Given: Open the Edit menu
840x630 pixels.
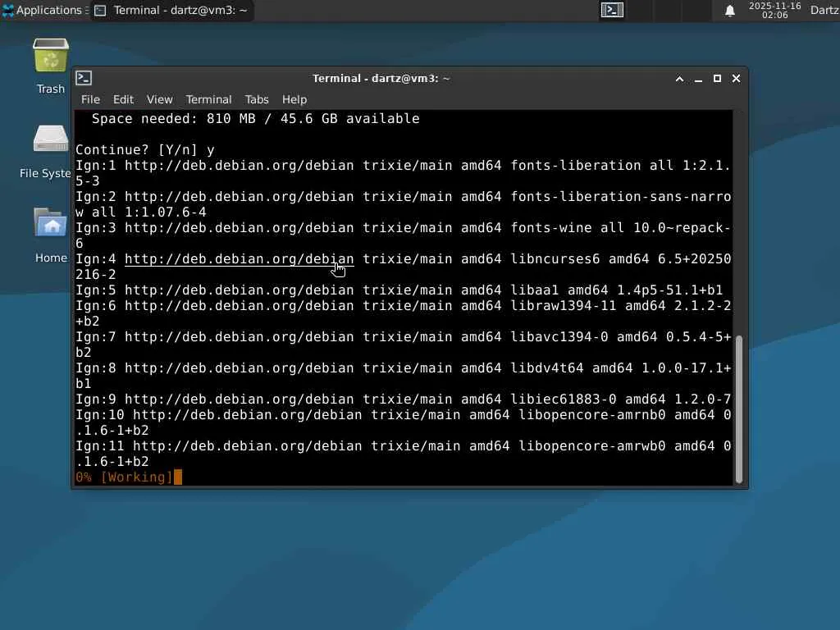Looking at the screenshot, I should (123, 99).
